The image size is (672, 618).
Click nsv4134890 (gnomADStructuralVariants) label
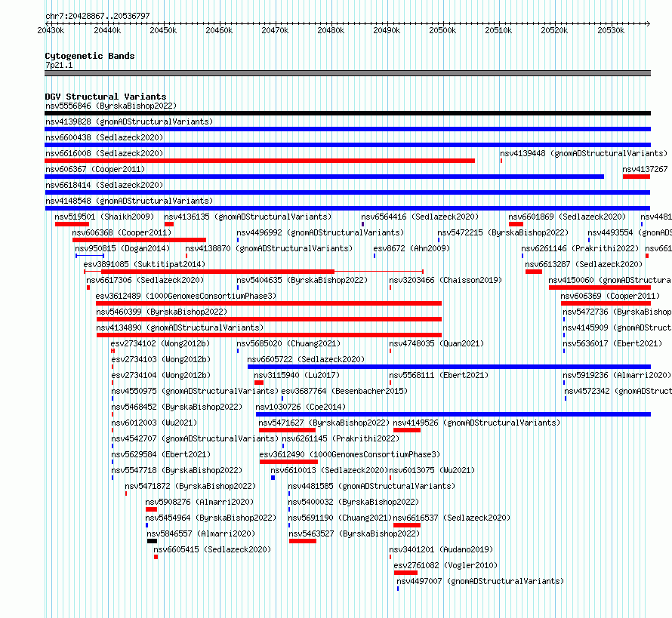pos(180,327)
